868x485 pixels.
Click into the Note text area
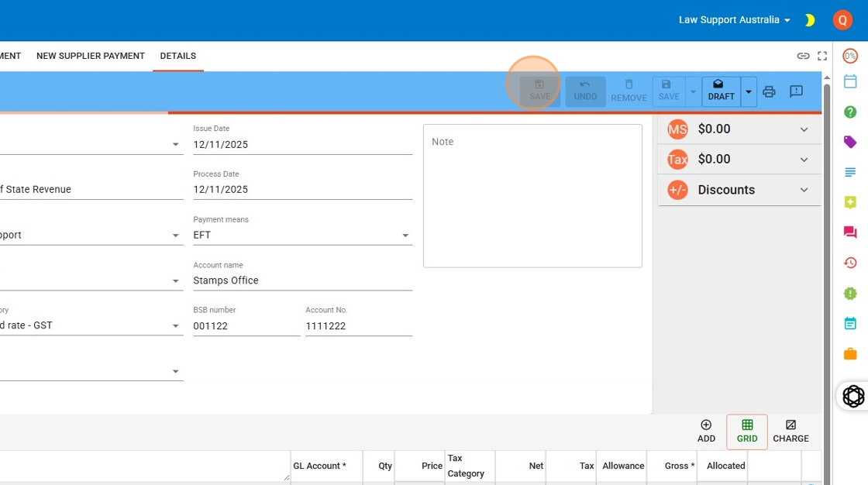pyautogui.click(x=532, y=196)
